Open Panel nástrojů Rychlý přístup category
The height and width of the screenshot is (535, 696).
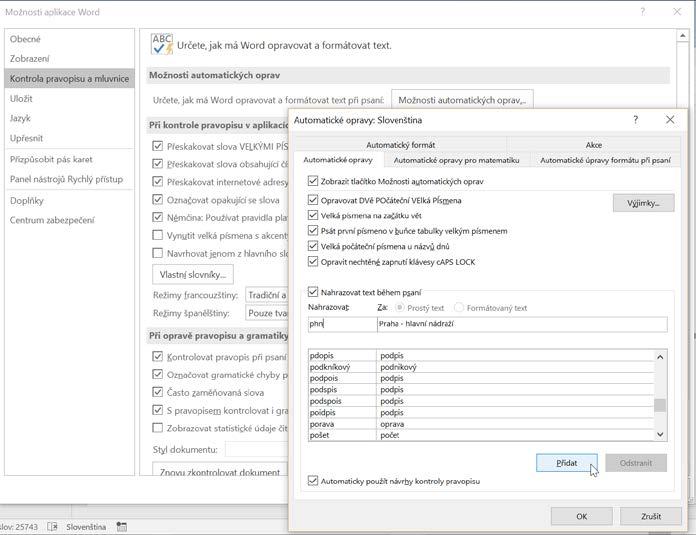click(x=69, y=179)
